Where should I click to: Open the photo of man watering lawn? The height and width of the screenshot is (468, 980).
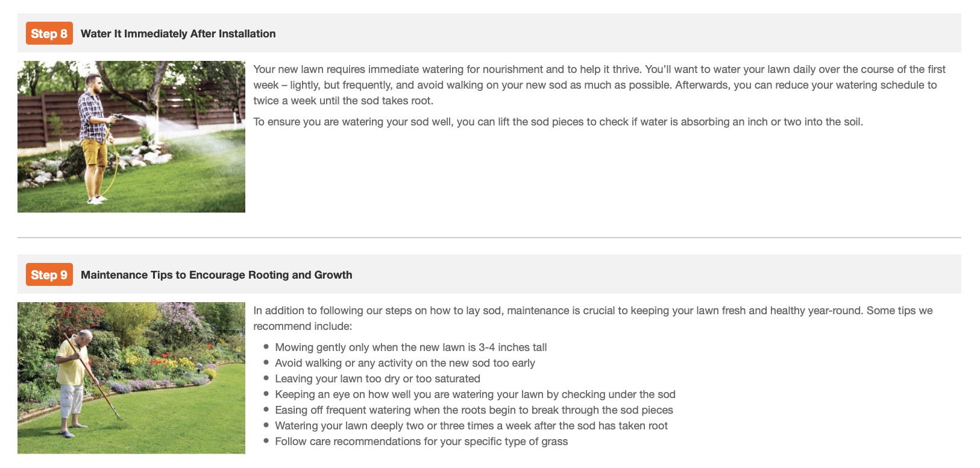131,137
